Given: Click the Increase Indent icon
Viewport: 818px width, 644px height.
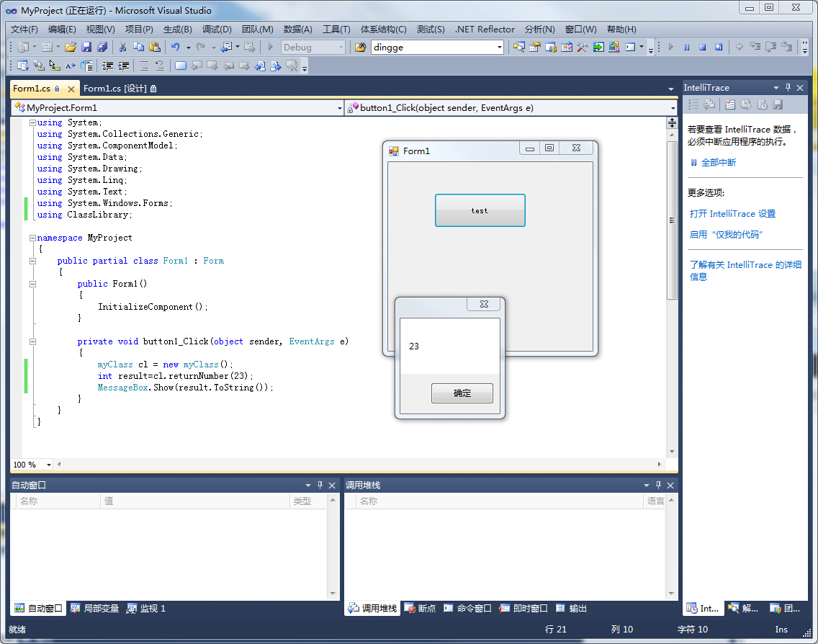Looking at the screenshot, I should coord(124,66).
